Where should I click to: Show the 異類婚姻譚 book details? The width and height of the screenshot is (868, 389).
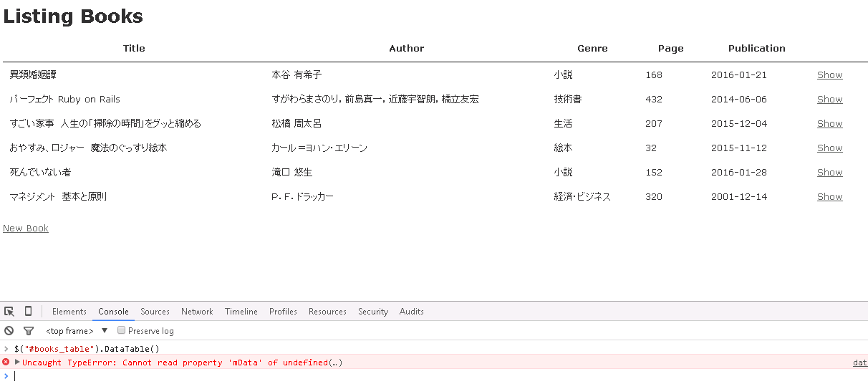830,75
